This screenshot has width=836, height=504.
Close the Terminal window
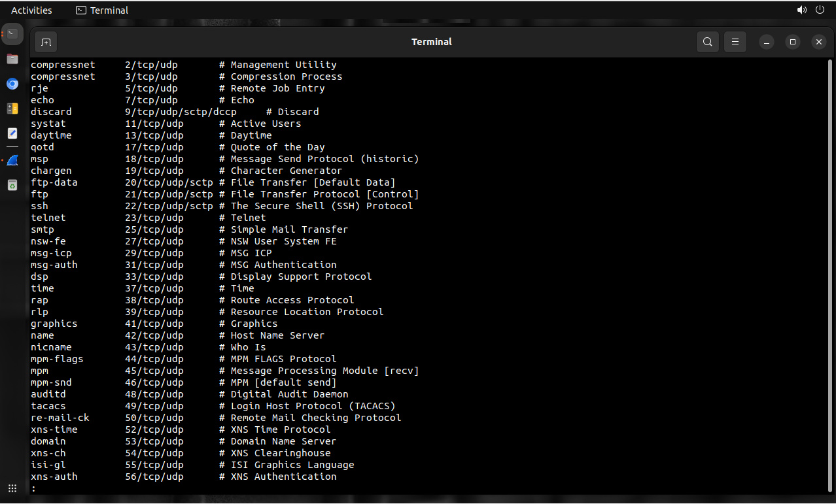click(x=818, y=42)
